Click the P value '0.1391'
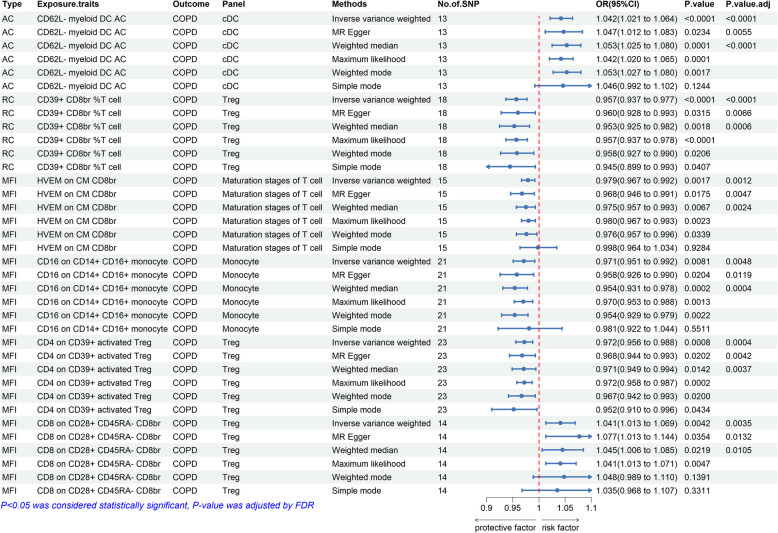The height and width of the screenshot is (533, 778). (x=697, y=477)
